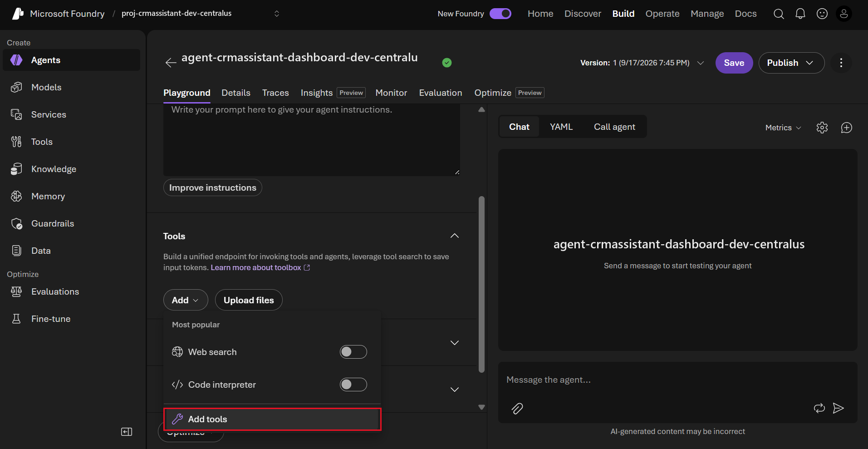Go back using the left arrow
The height and width of the screenshot is (449, 868).
[171, 63]
